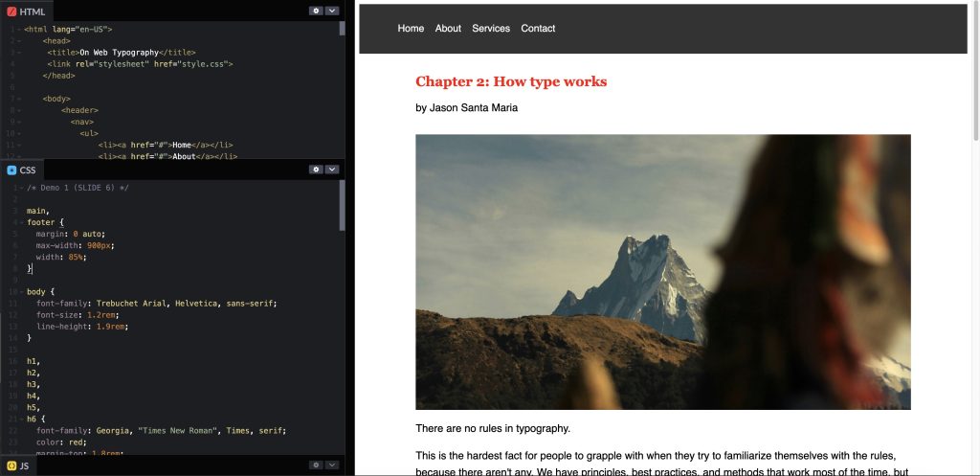
Task: Click the 'h1,' selector in CSS
Action: [33, 361]
